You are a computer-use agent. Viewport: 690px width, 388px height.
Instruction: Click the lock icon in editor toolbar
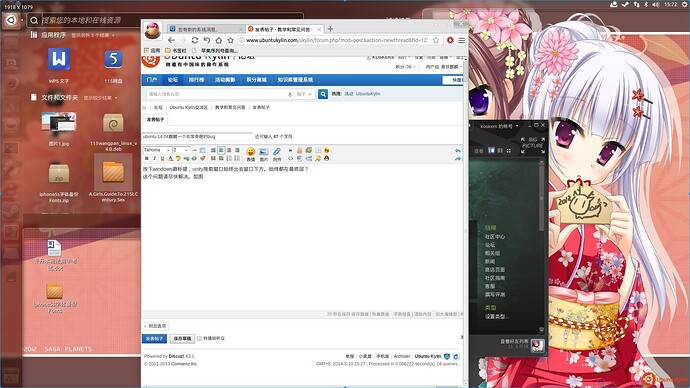[x=299, y=150]
